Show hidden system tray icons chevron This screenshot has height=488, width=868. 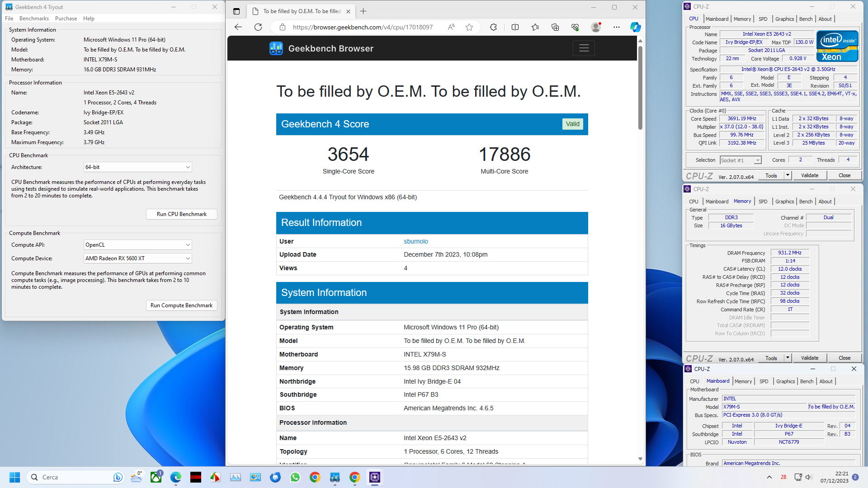click(769, 477)
